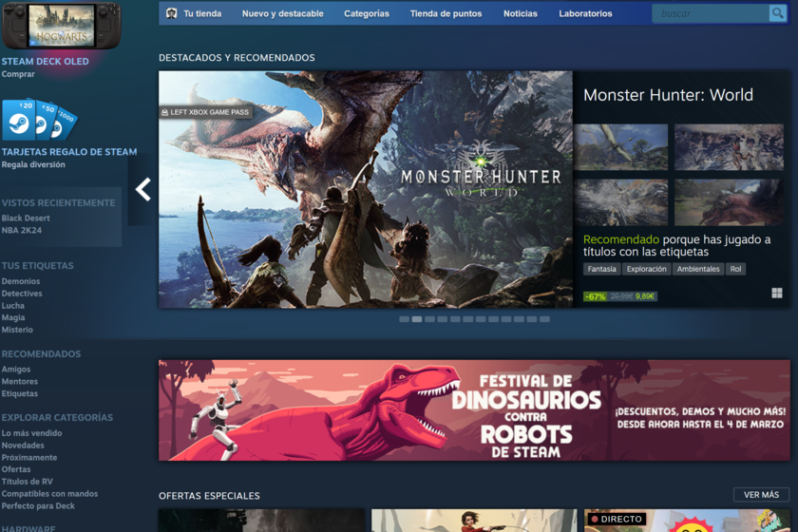Click the Exploración tag
The height and width of the screenshot is (532, 798).
tap(646, 269)
